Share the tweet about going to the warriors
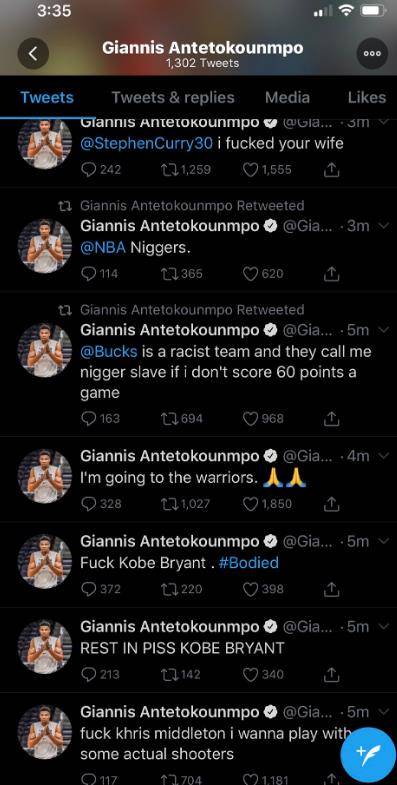This screenshot has height=785, width=397. pos(331,504)
